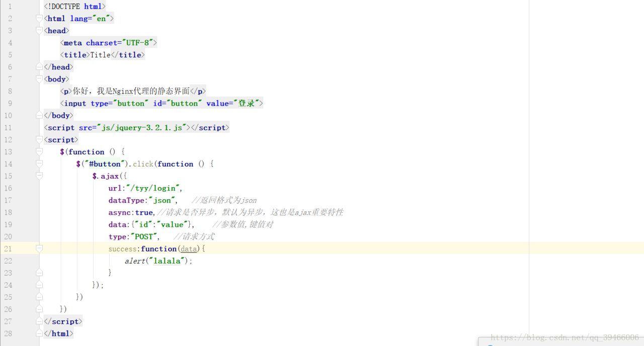Click the type="button" attribute on line 9
The image size is (644, 346).
pyautogui.click(x=120, y=103)
